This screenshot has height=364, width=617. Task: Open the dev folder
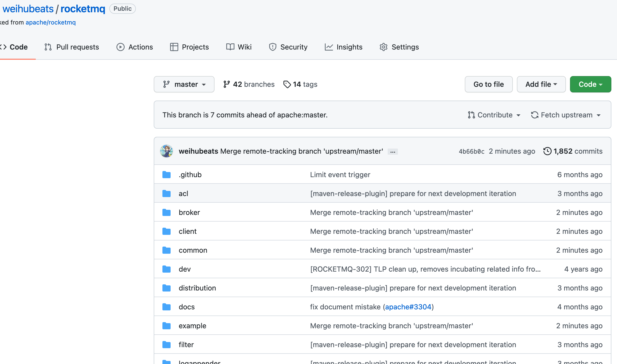tap(185, 269)
